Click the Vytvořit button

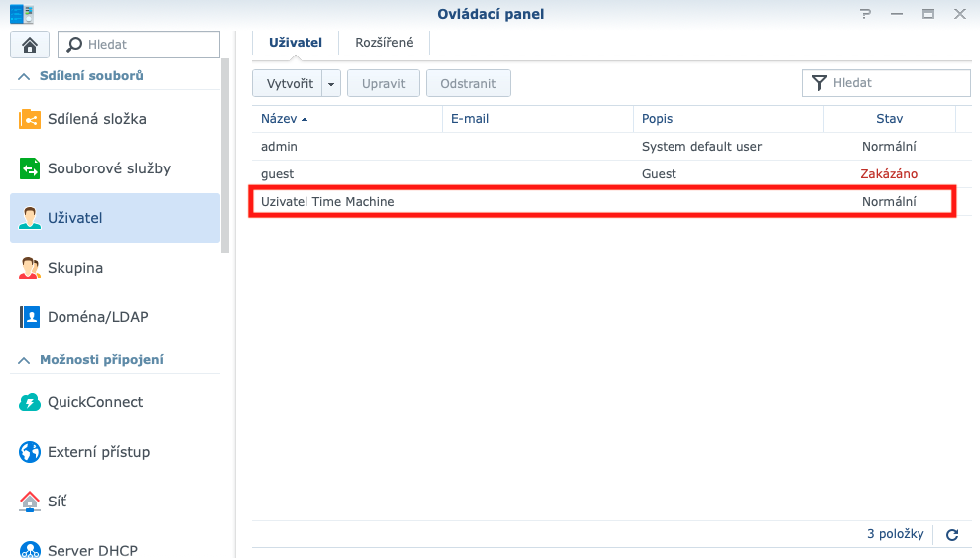pyautogui.click(x=289, y=84)
